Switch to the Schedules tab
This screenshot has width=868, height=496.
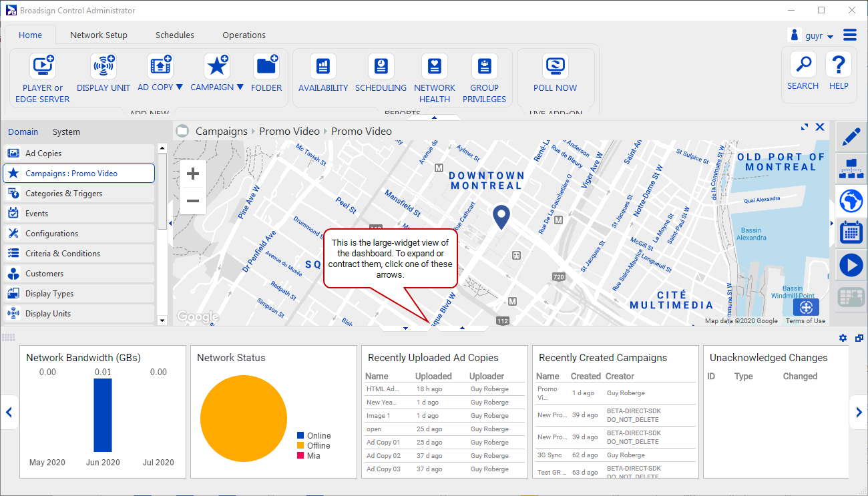[x=175, y=35]
